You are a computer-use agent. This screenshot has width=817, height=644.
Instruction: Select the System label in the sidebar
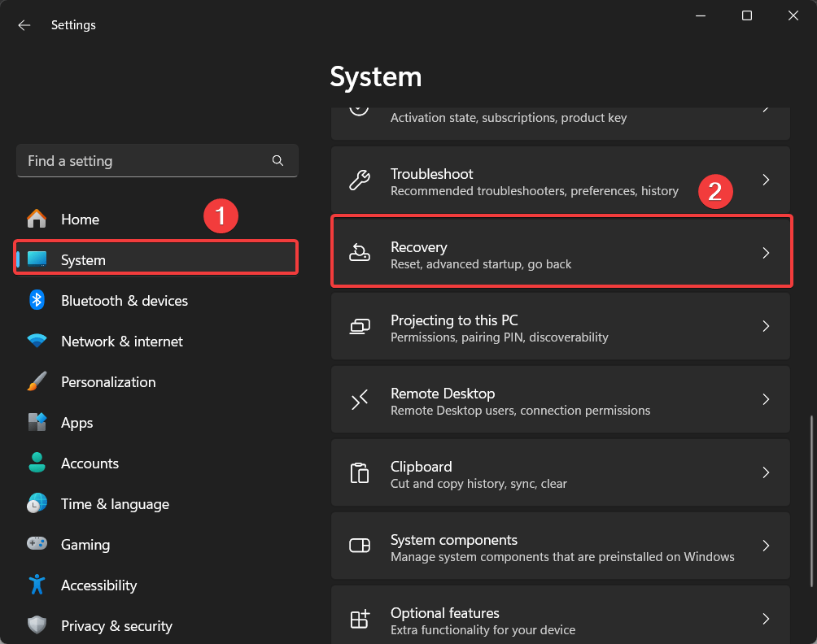tap(83, 260)
